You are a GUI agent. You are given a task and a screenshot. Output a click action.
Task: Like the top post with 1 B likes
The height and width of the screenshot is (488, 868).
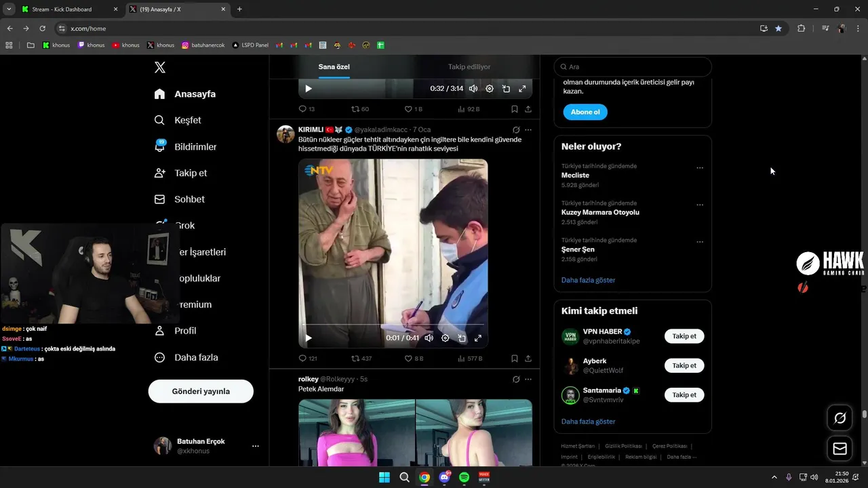[413, 109]
